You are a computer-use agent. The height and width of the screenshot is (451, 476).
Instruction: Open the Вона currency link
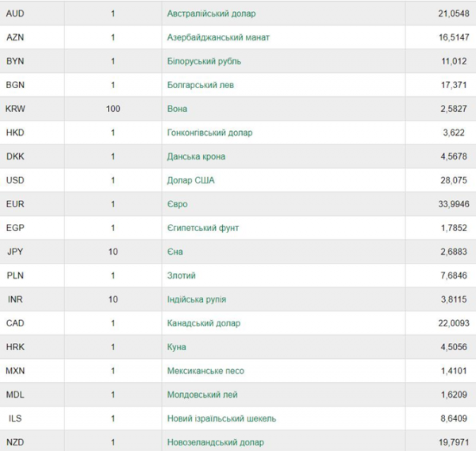pyautogui.click(x=177, y=109)
